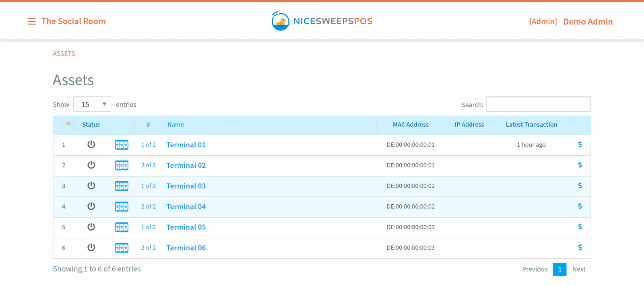Sort table by Latest Transaction column header

click(531, 125)
